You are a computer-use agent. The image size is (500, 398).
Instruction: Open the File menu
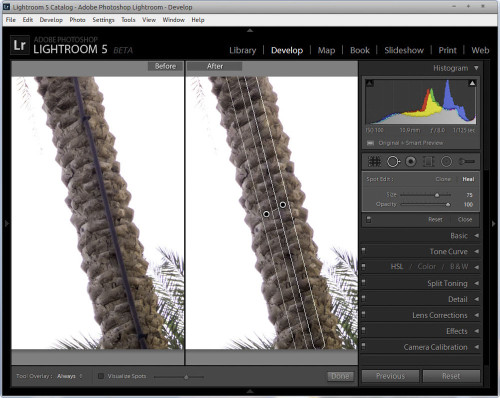click(11, 20)
